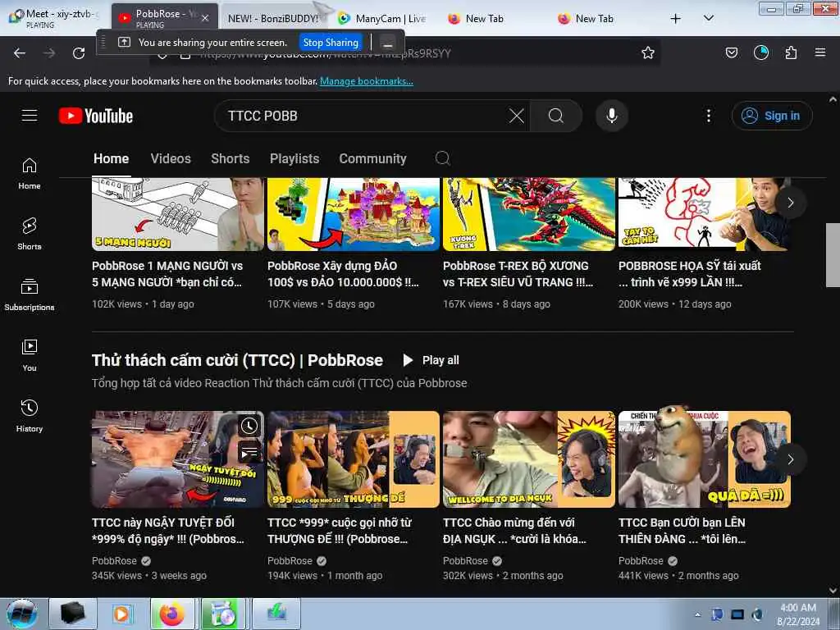840x630 pixels.
Task: Open the PobbRose channel link under 345K views video
Action: (114, 560)
